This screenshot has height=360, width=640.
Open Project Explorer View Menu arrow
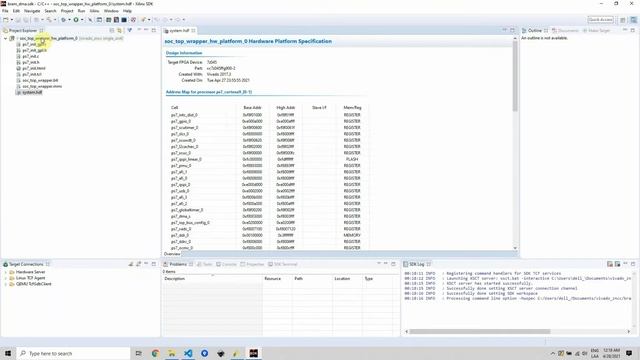click(139, 30)
